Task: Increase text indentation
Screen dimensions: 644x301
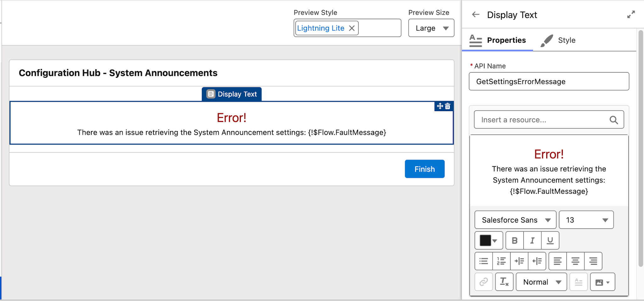Action: pyautogui.click(x=519, y=261)
